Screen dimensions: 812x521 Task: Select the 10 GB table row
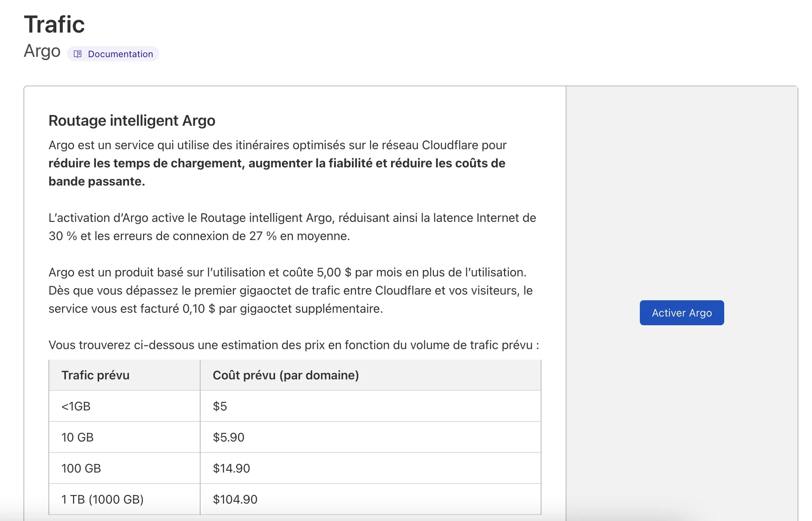pos(78,437)
